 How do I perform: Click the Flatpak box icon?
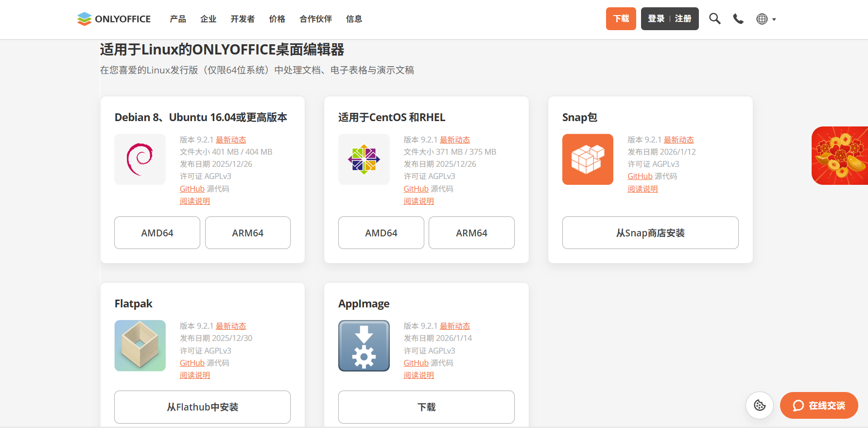140,346
